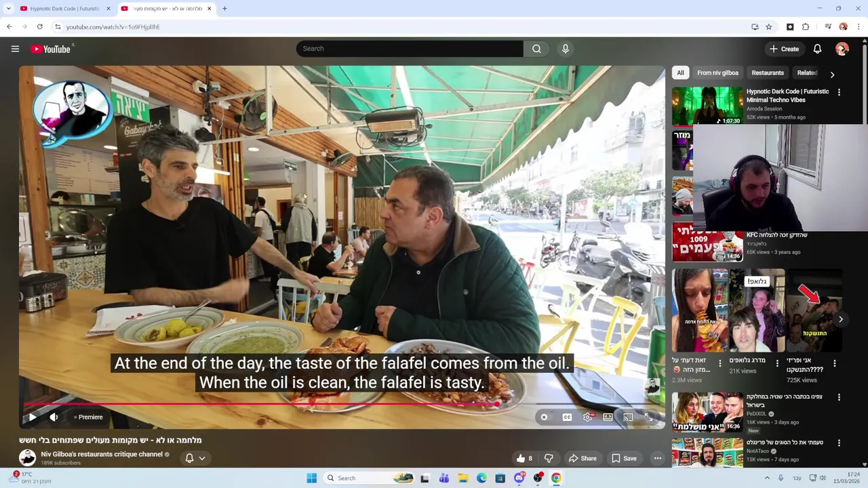
Task: Open options for the 2.3M views Short
Action: click(720, 363)
